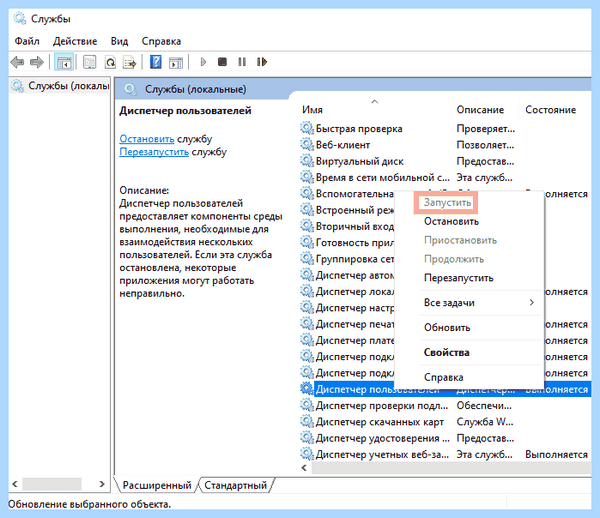
Task: Click the tree pane horizontal scrollbar thumb
Action: [x=52, y=484]
